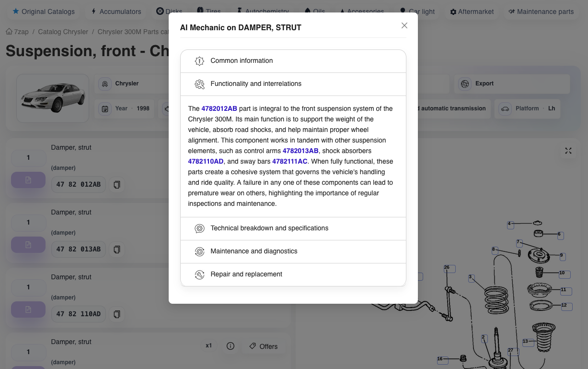Open the Maintenance parts category

pyautogui.click(x=541, y=12)
